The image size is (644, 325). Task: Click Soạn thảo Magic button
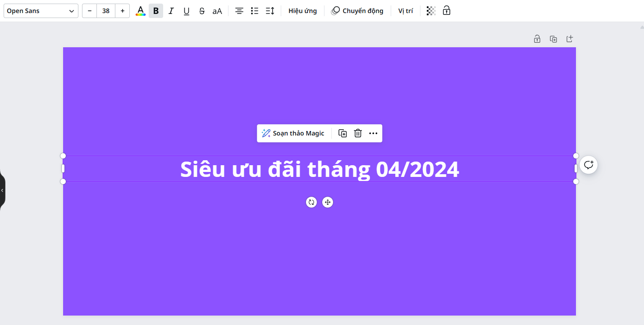pyautogui.click(x=293, y=133)
